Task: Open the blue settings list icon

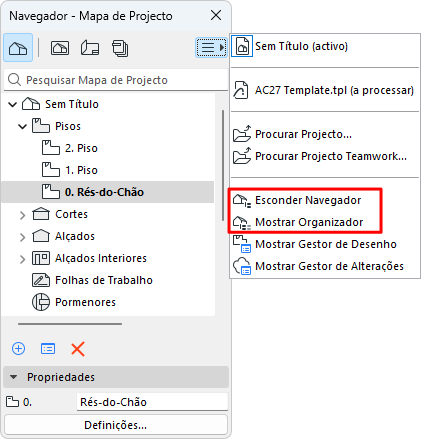Action: pyautogui.click(x=48, y=349)
